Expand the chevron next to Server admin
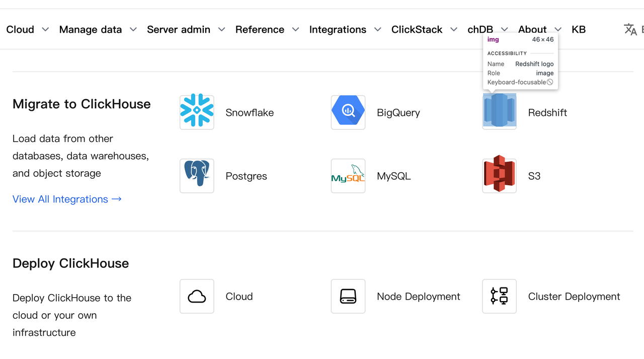This screenshot has width=644, height=359. click(221, 30)
